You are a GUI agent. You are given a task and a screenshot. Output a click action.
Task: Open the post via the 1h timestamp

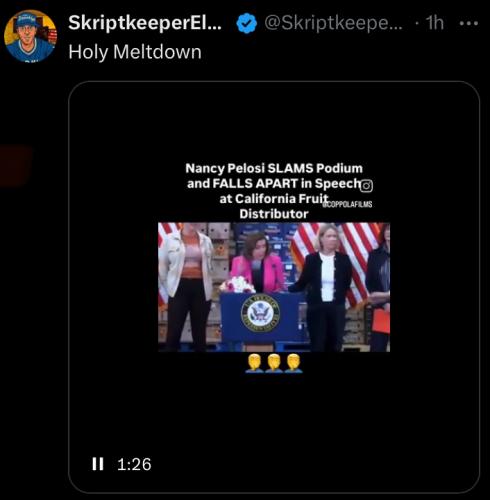[435, 23]
